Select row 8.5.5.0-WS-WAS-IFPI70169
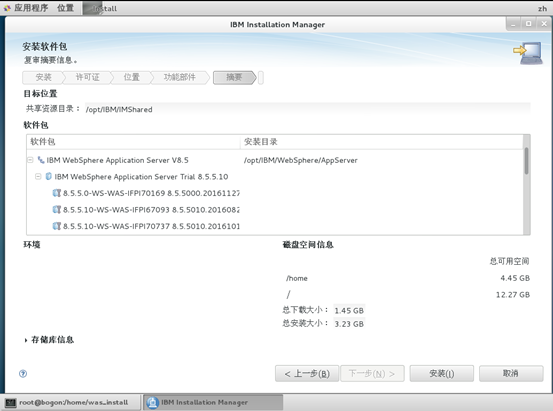Image resolution: width=553 pixels, height=411 pixels. tap(146, 193)
